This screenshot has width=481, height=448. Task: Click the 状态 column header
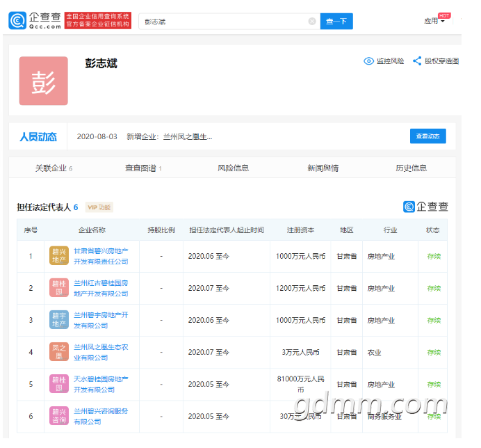[433, 230]
